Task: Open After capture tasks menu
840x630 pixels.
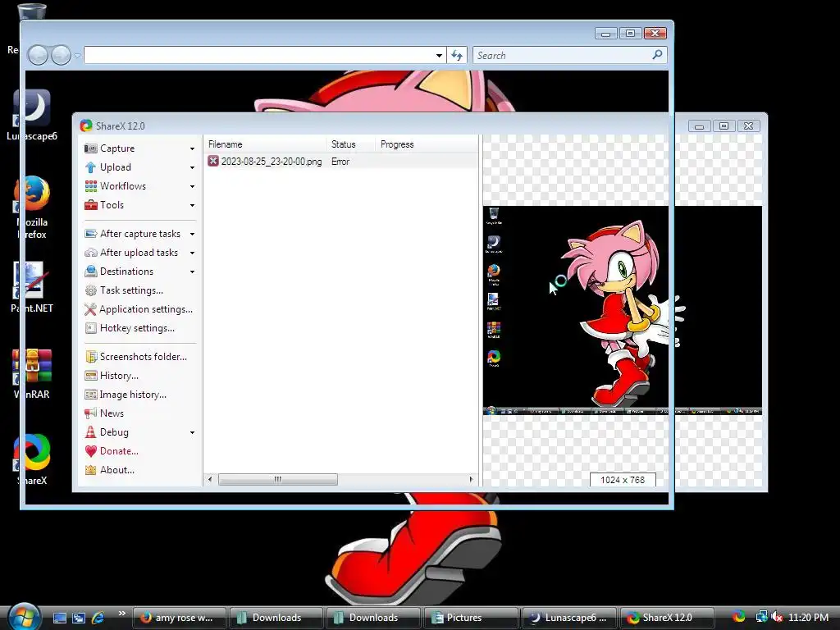Action: [x=139, y=234]
